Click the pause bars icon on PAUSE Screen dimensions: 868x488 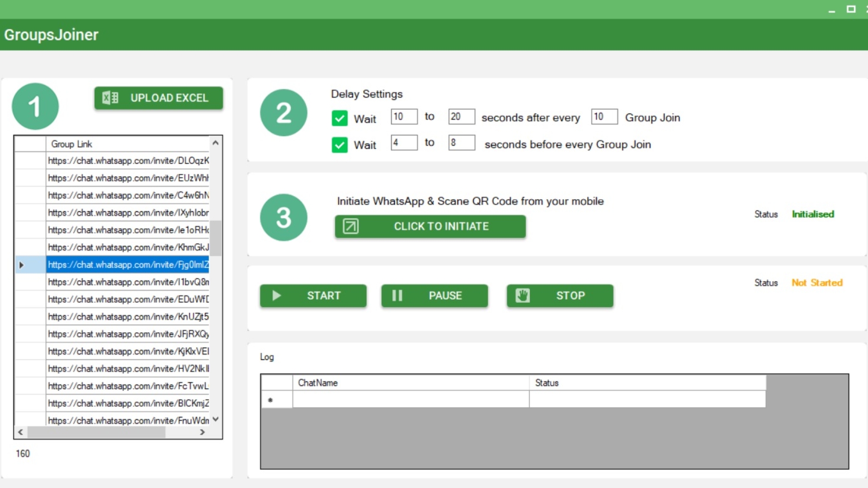[397, 296]
